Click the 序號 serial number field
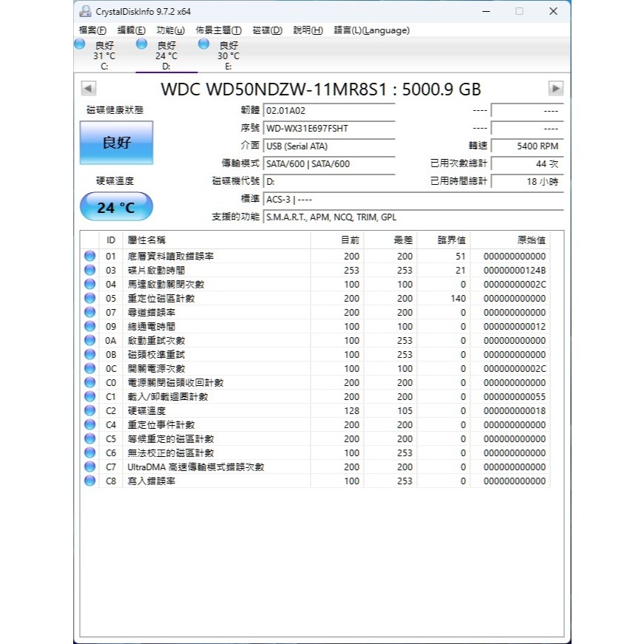 329,127
